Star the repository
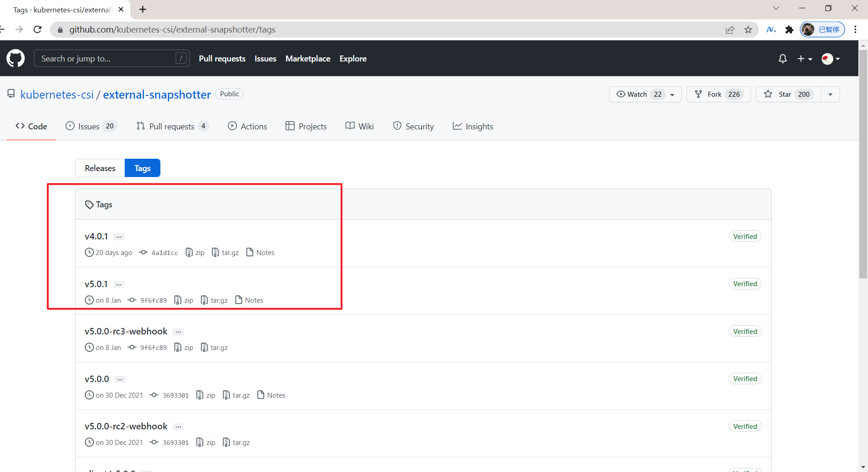This screenshot has width=868, height=472. (788, 94)
